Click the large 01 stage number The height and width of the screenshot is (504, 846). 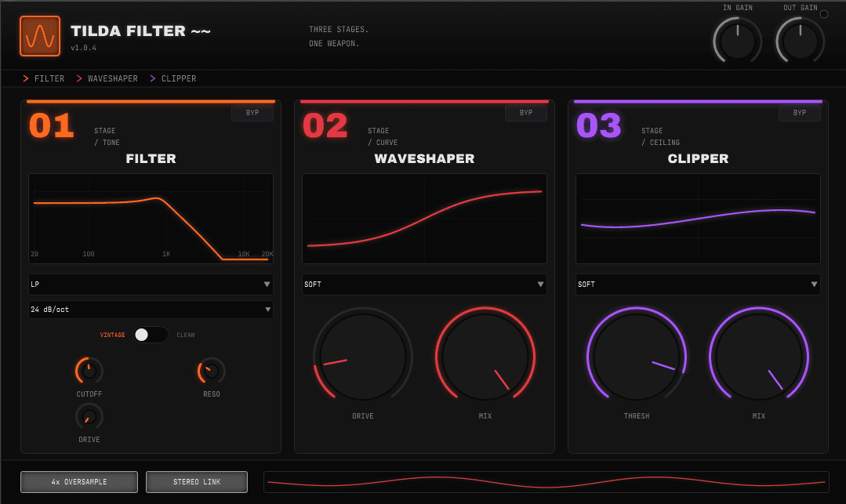coord(51,125)
